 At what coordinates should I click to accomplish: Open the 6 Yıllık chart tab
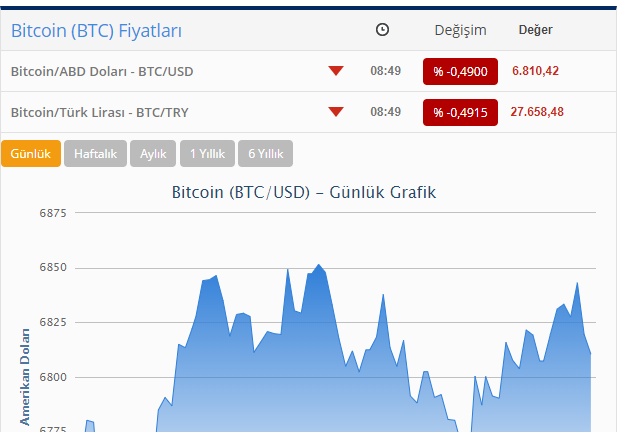[x=266, y=154]
